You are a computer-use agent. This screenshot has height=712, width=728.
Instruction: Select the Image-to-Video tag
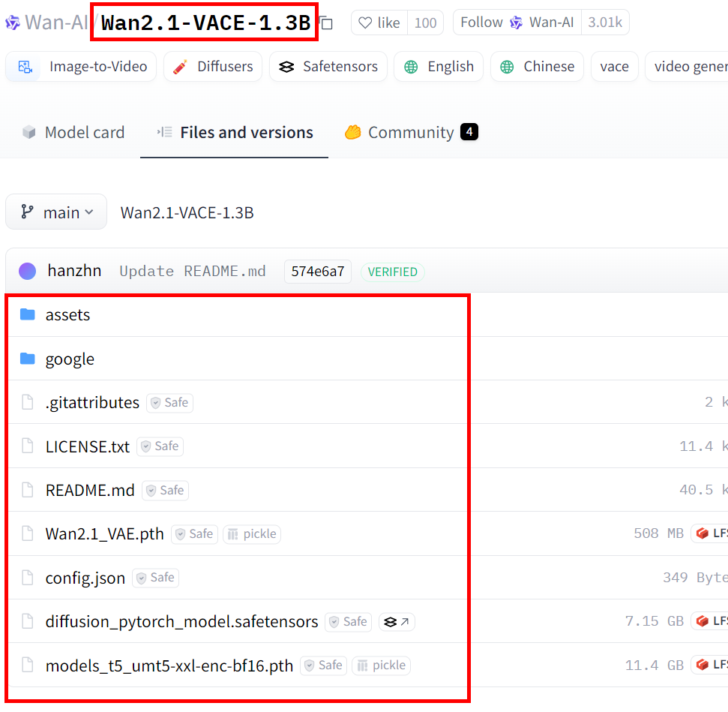(81, 67)
